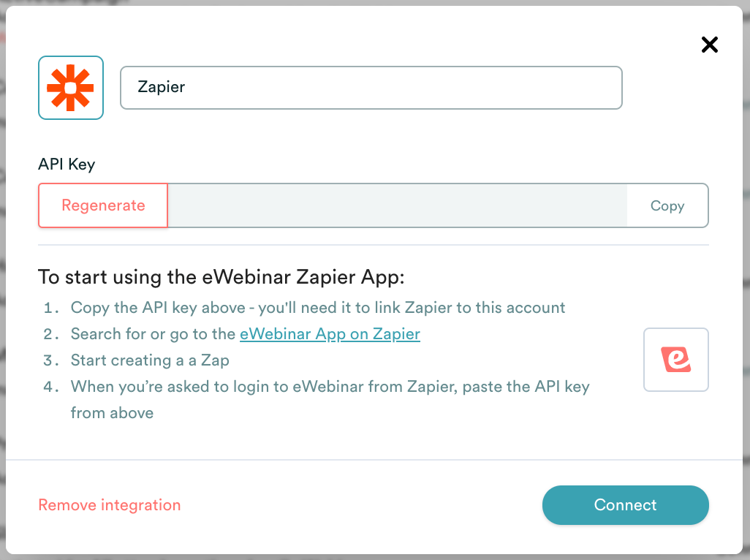Select step 3 'Start creating a Zap'
750x560 pixels.
coord(149,360)
